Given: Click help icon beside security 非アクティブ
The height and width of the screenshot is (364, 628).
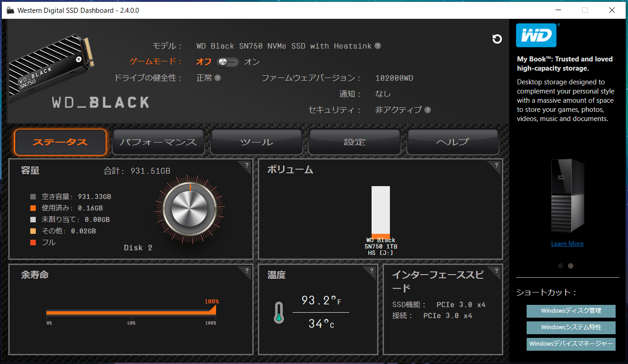Looking at the screenshot, I should (428, 110).
